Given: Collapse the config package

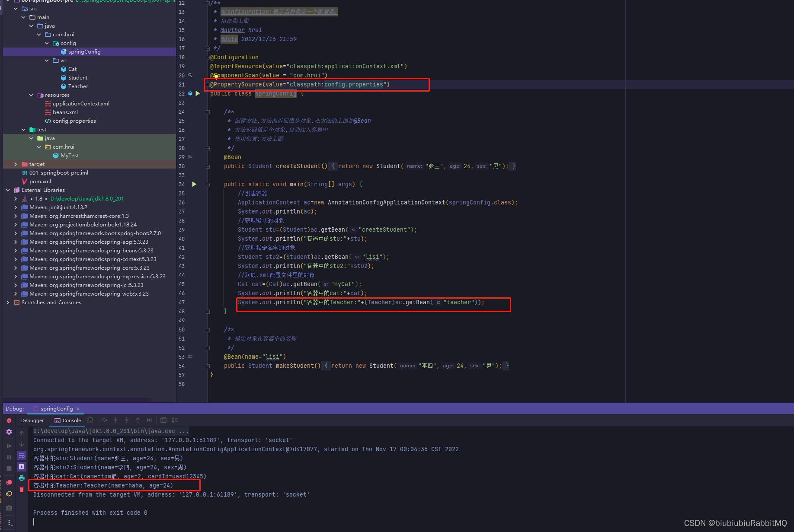Looking at the screenshot, I should [x=47, y=43].
